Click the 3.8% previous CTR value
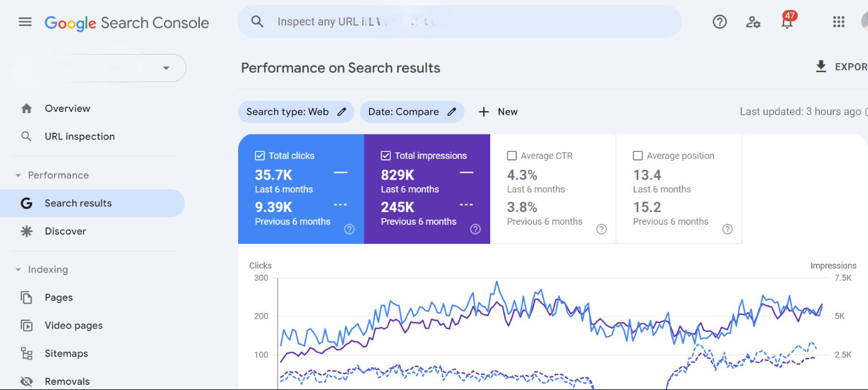 [522, 207]
